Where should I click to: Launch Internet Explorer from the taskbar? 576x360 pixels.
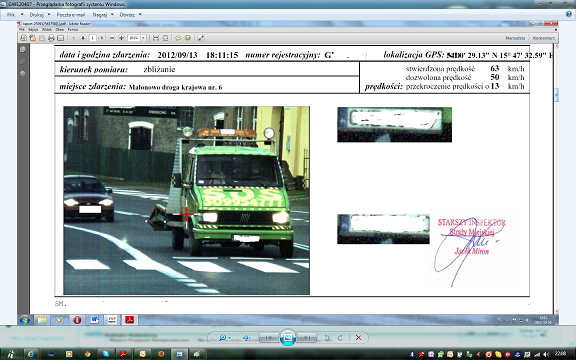tap(31, 354)
